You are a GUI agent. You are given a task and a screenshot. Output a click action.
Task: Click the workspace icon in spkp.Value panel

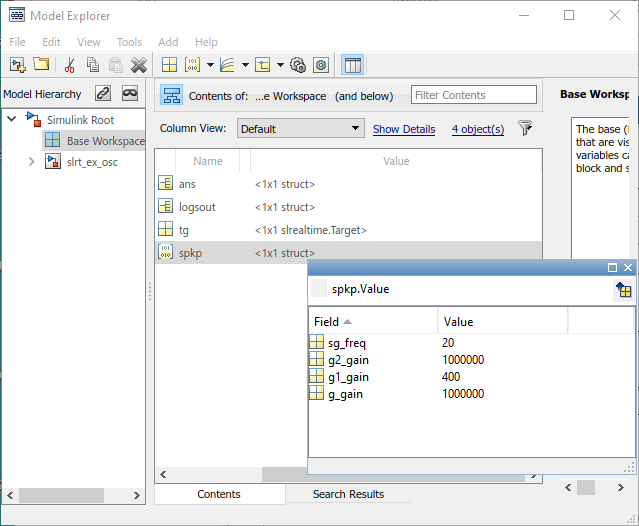[x=623, y=289]
